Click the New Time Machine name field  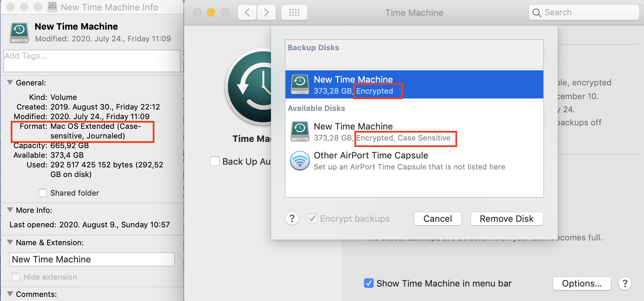click(92, 259)
